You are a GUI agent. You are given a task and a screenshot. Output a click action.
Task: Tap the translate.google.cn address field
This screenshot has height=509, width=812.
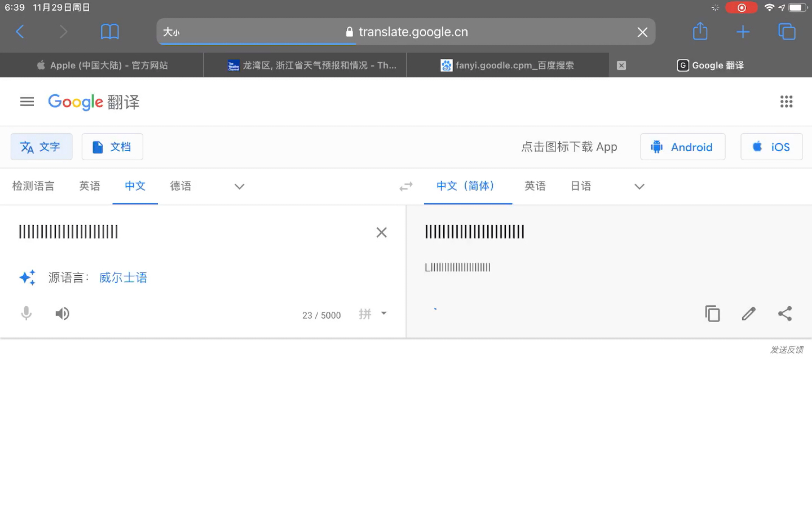406,32
